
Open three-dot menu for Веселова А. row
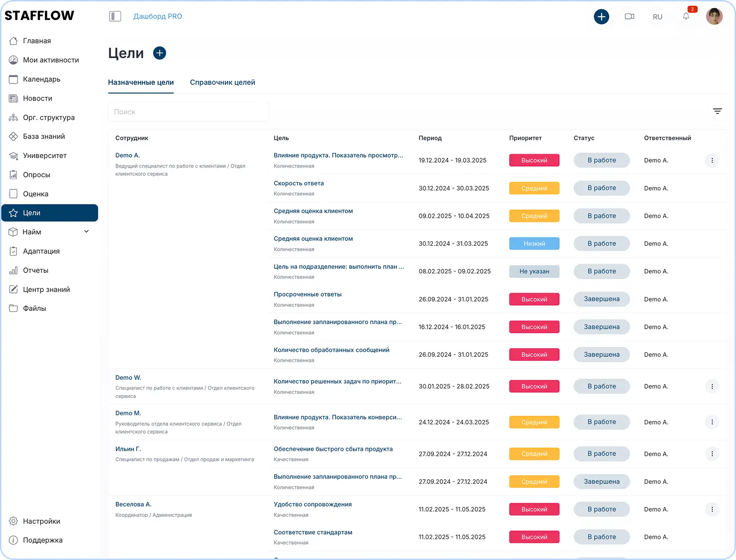(712, 510)
